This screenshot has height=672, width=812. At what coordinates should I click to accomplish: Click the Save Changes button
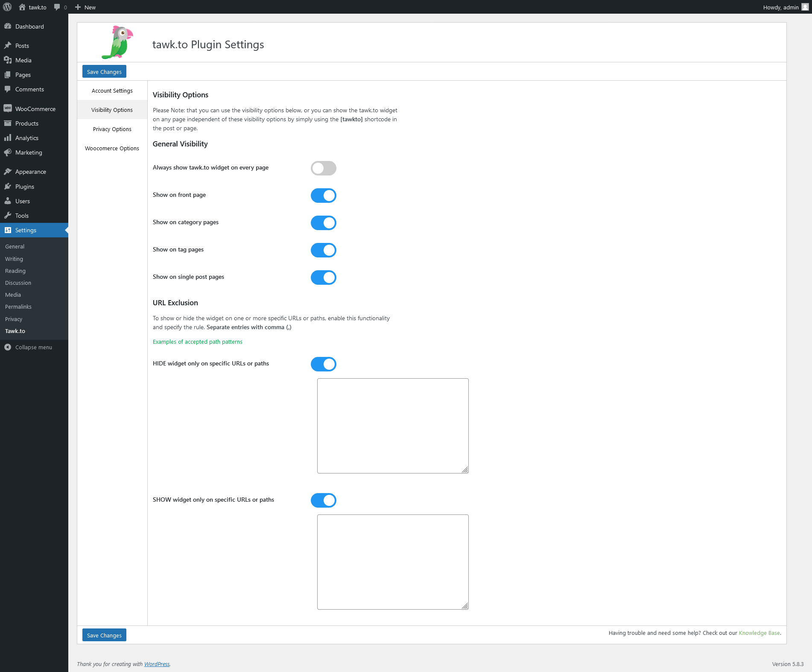pyautogui.click(x=104, y=71)
